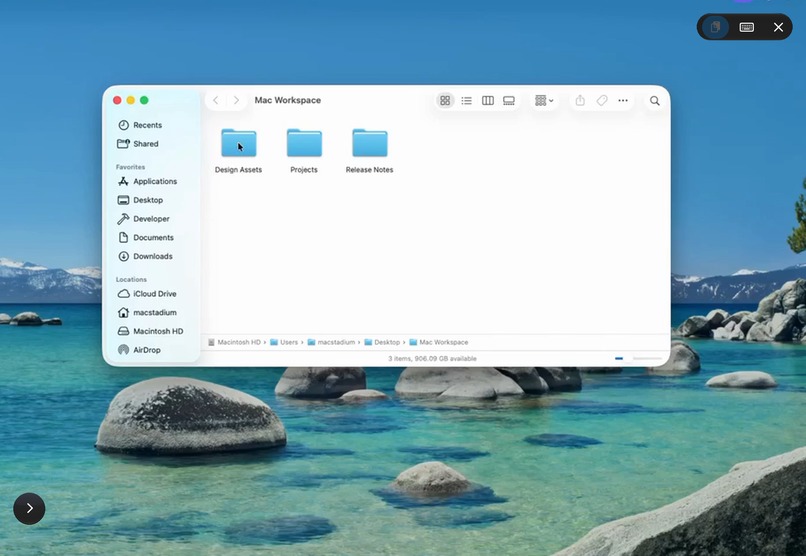The image size is (806, 556).
Task: Expand the panel with bottom-left arrow button
Action: pos(29,509)
